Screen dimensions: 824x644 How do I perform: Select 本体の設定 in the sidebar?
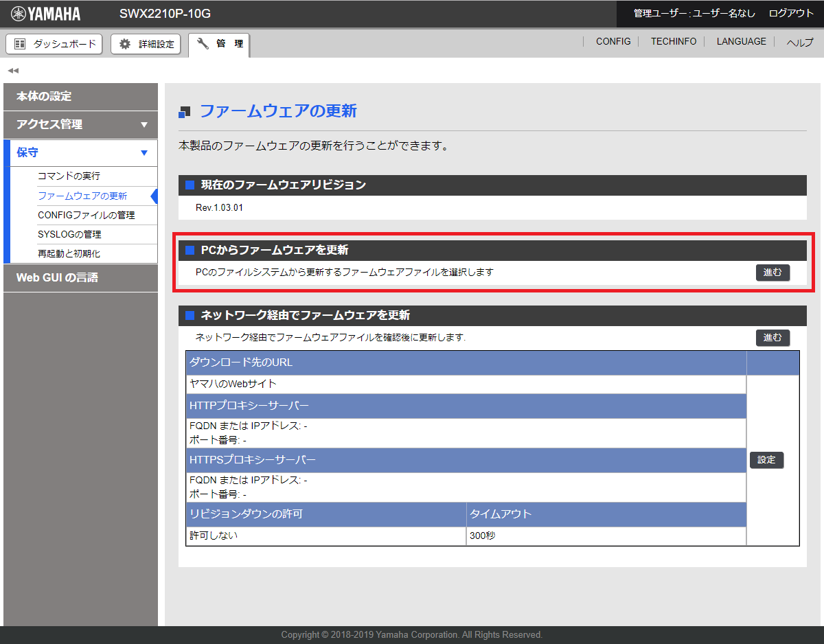80,96
